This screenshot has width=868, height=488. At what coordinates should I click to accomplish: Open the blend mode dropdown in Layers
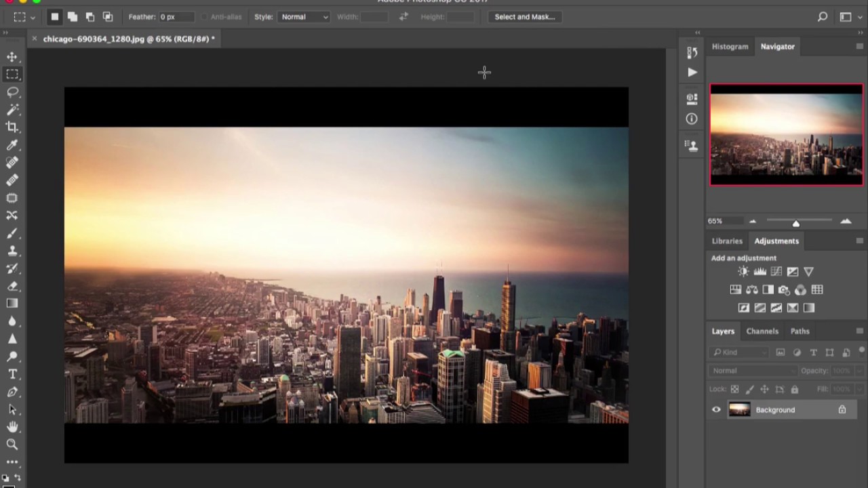click(x=753, y=371)
